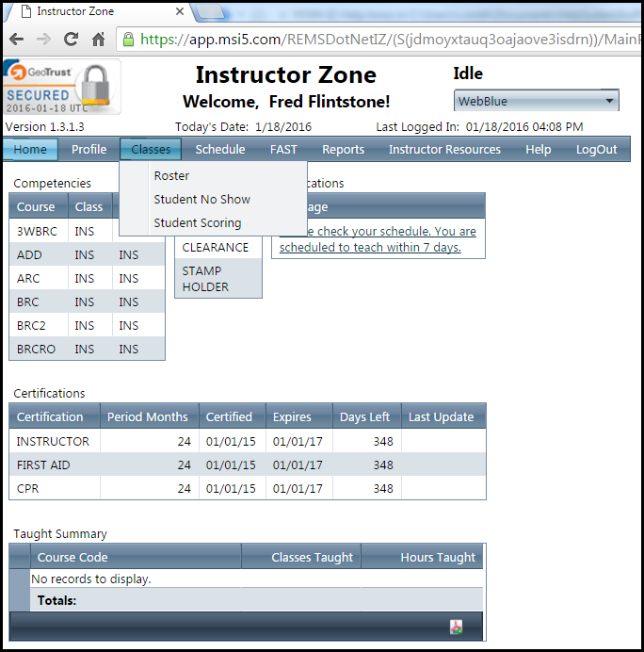The image size is (644, 652).
Task: Choose Student No Show menu entry
Action: [201, 199]
